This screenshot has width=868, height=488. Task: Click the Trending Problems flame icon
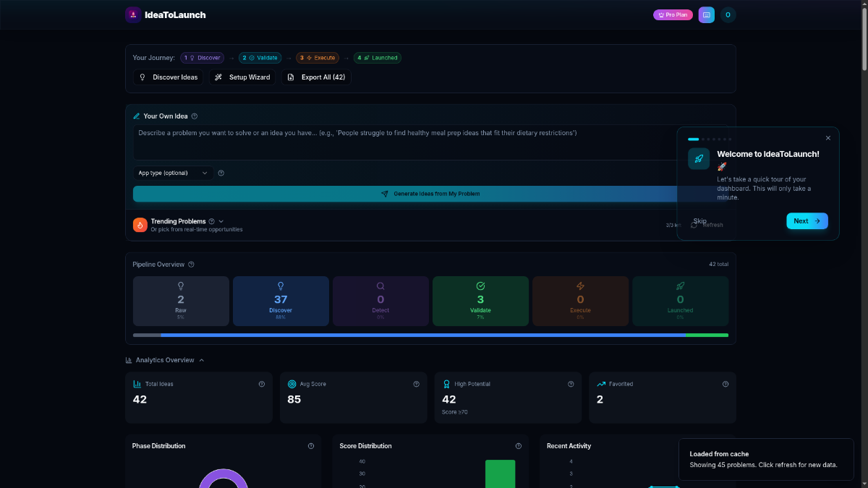coord(140,225)
